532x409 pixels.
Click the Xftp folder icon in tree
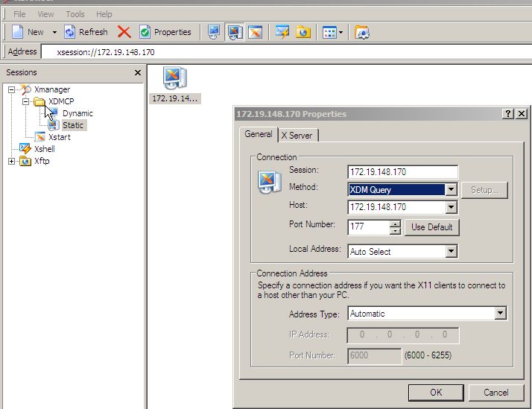pos(25,161)
